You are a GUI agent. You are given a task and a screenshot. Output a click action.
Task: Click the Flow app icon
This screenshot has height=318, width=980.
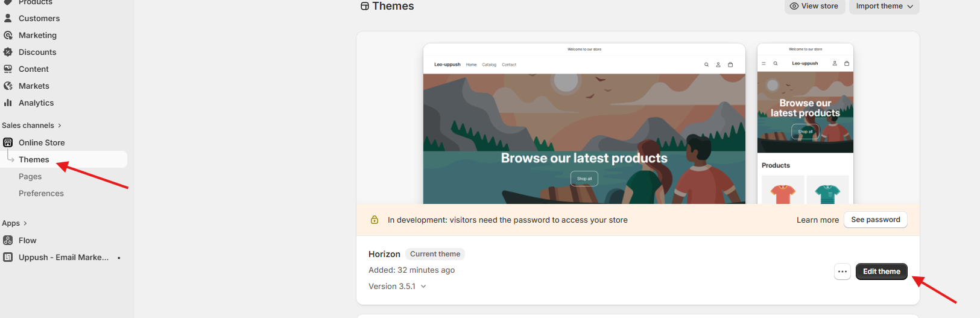tap(8, 240)
